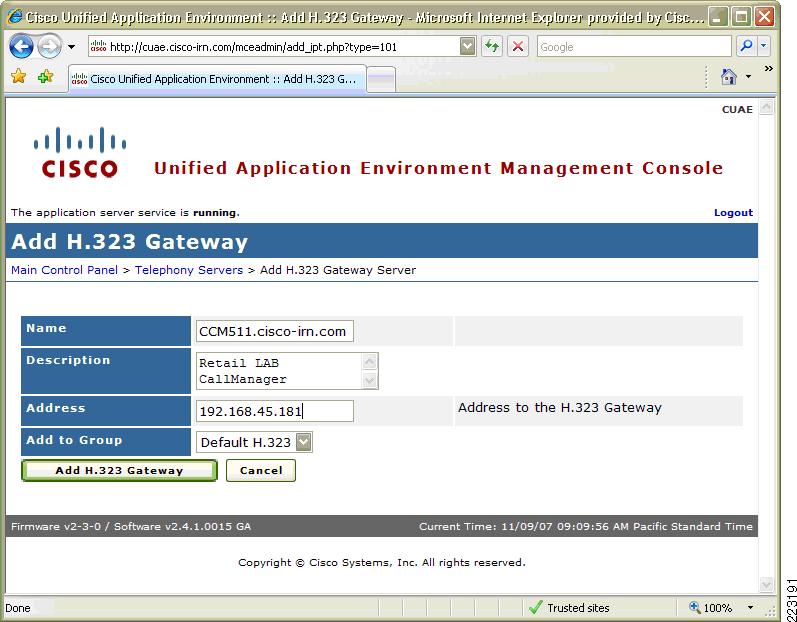Click the Copyright Cisco Systems text

pyautogui.click(x=382, y=563)
